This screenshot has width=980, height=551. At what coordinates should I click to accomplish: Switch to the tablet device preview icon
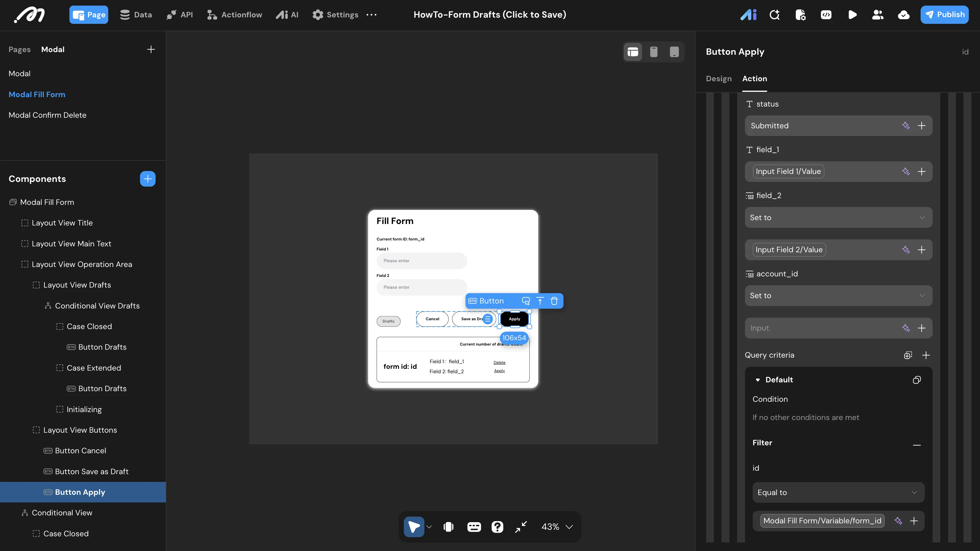point(674,52)
